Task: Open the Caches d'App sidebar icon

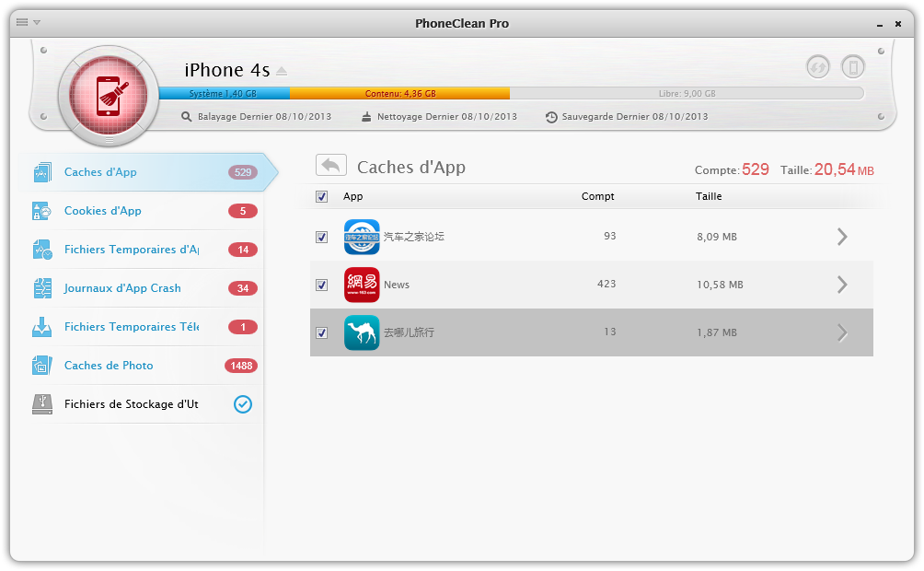Action: [x=41, y=172]
